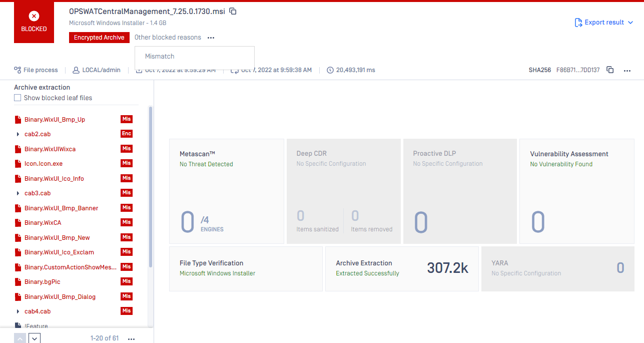The width and height of the screenshot is (644, 343).
Task: Click the No Threat Detected status
Action: click(206, 164)
